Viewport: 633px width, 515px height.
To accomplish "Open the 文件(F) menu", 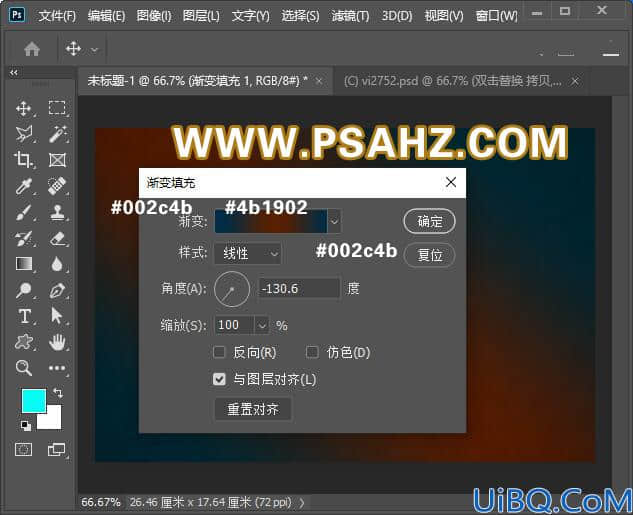I will pyautogui.click(x=57, y=16).
